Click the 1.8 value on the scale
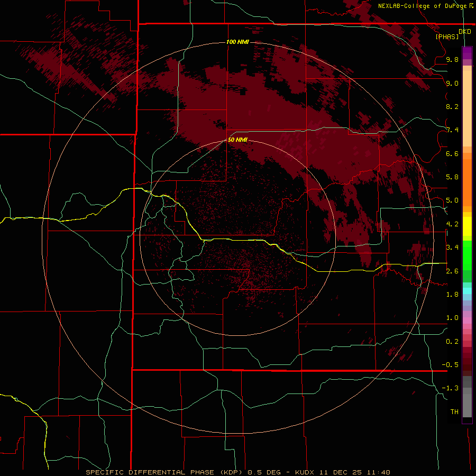 coord(452,295)
